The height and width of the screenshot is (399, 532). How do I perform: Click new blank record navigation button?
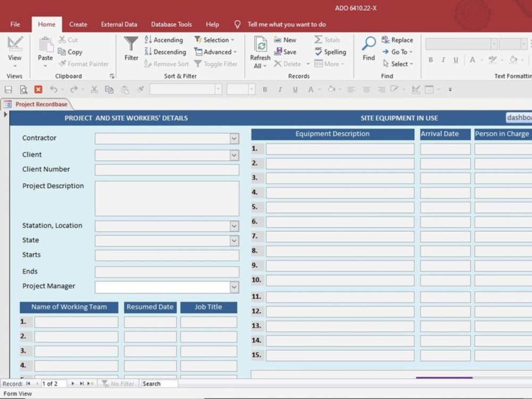pos(90,384)
